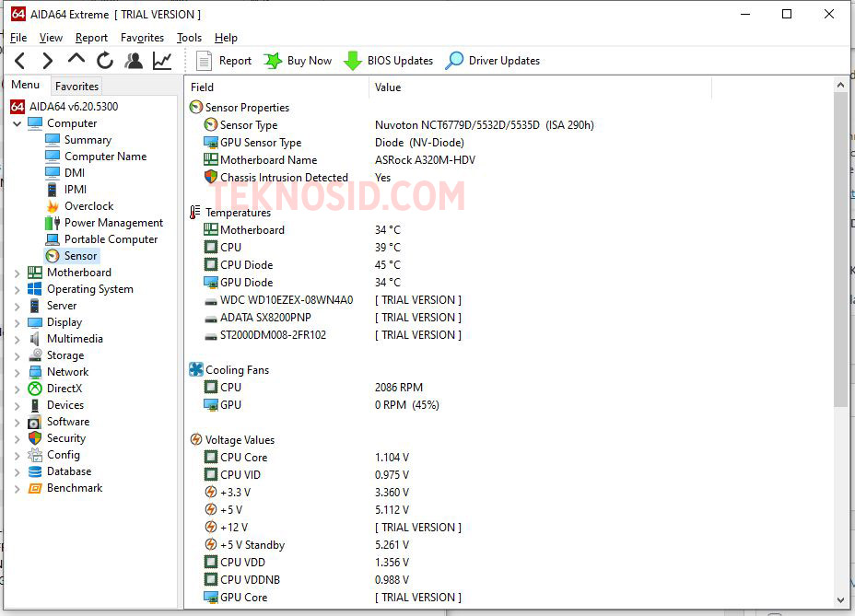Switch to the Favorites tab in the sidebar
855x616 pixels.
click(x=76, y=87)
